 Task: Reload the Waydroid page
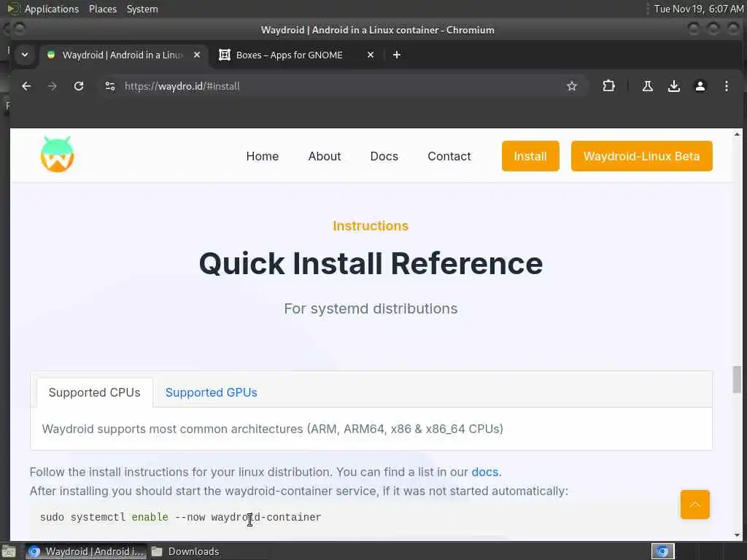79,86
